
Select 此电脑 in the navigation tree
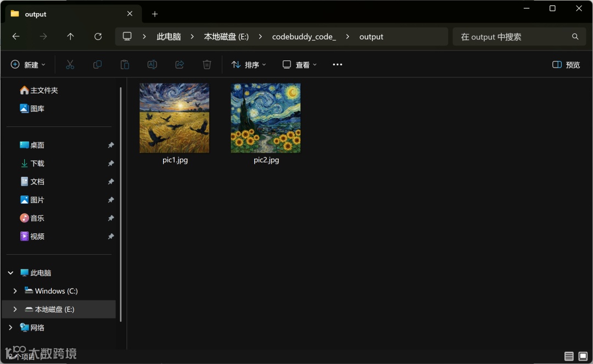tap(36, 272)
